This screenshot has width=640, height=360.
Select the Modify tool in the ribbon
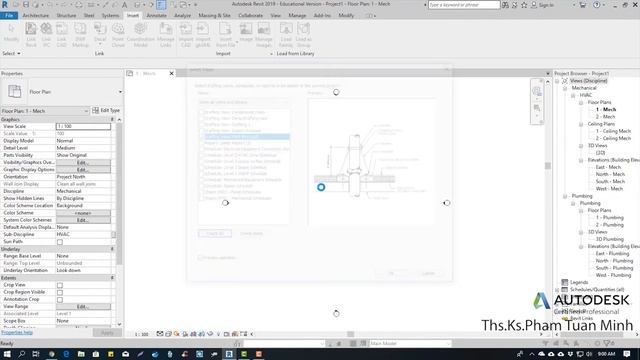[11, 33]
